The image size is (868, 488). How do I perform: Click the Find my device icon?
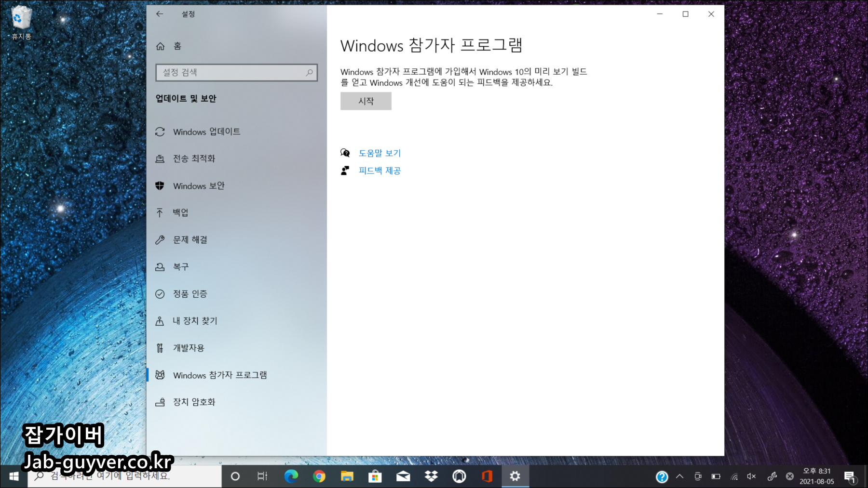[160, 321]
